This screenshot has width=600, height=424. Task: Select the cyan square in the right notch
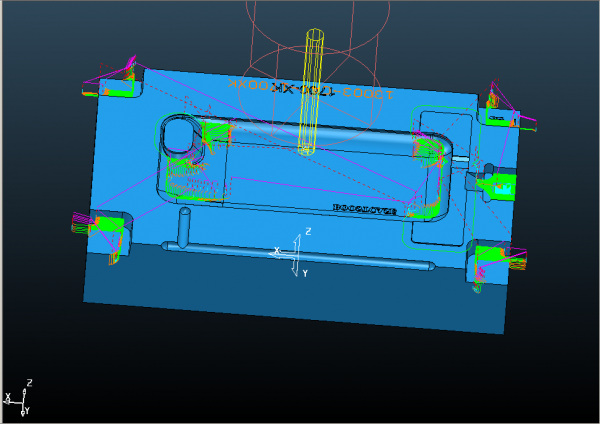tap(502, 188)
